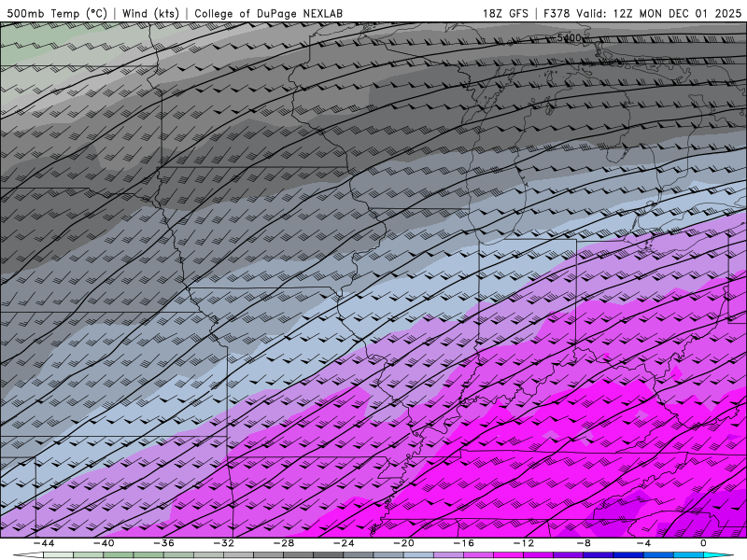The height and width of the screenshot is (560, 747).
Task: Click the '-20' colorbar value
Action: [x=404, y=543]
